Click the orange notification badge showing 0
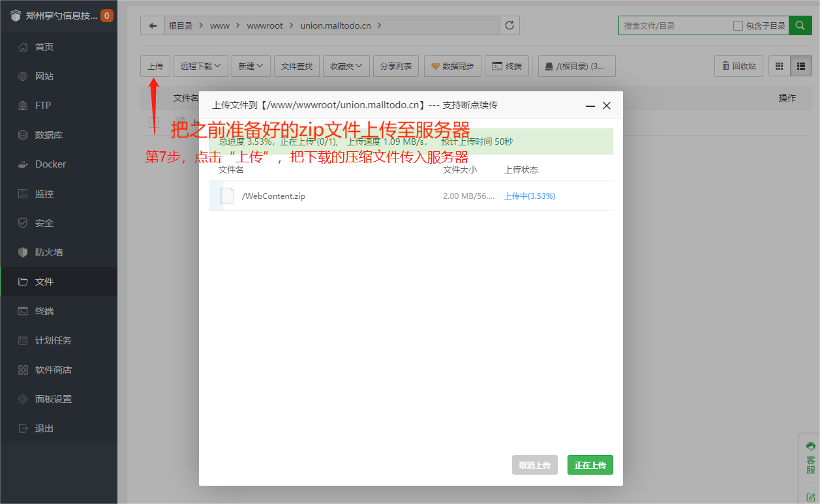 click(107, 16)
